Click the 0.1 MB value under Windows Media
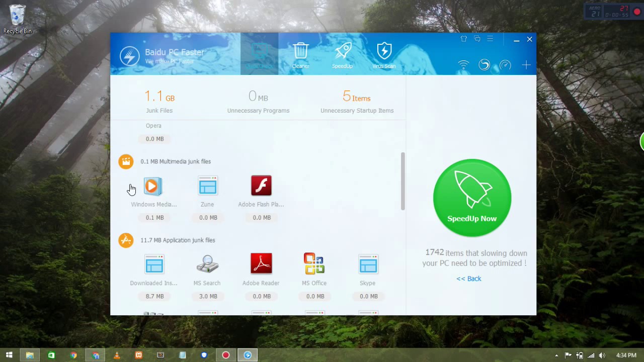Image resolution: width=644 pixels, height=362 pixels. click(x=154, y=218)
